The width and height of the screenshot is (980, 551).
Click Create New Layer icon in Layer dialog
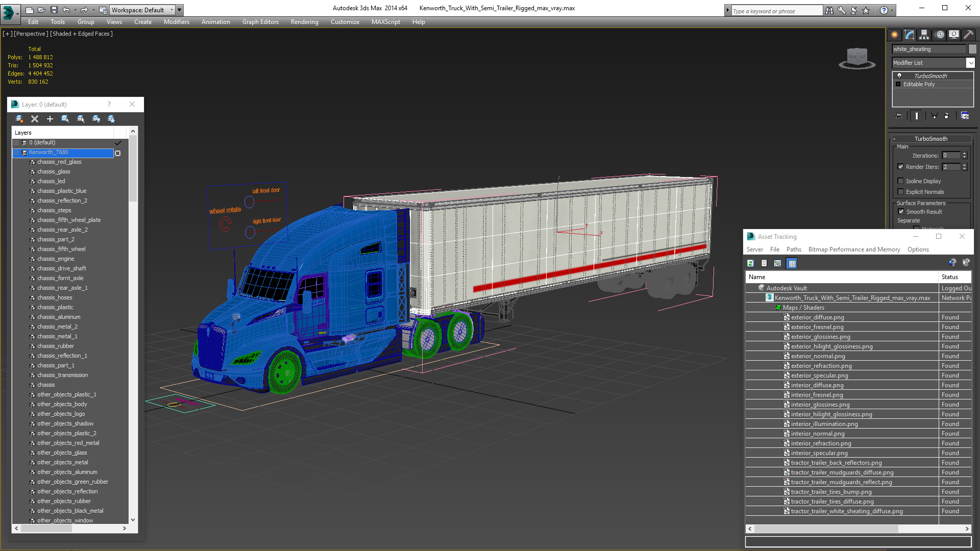pyautogui.click(x=19, y=119)
